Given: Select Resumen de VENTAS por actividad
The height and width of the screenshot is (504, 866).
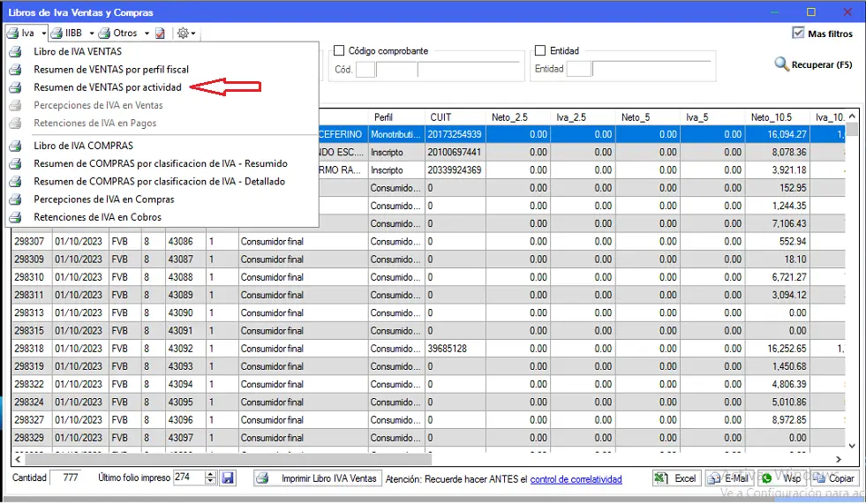Looking at the screenshot, I should tap(108, 87).
